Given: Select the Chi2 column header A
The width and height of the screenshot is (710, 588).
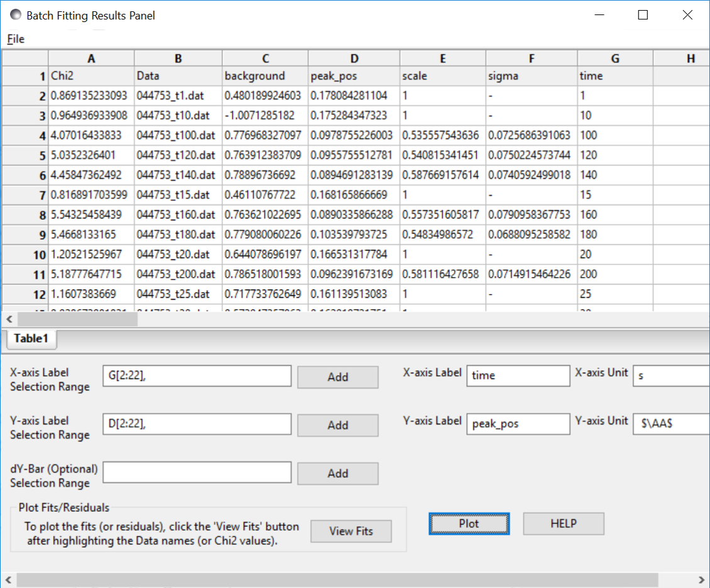Looking at the screenshot, I should [91, 57].
